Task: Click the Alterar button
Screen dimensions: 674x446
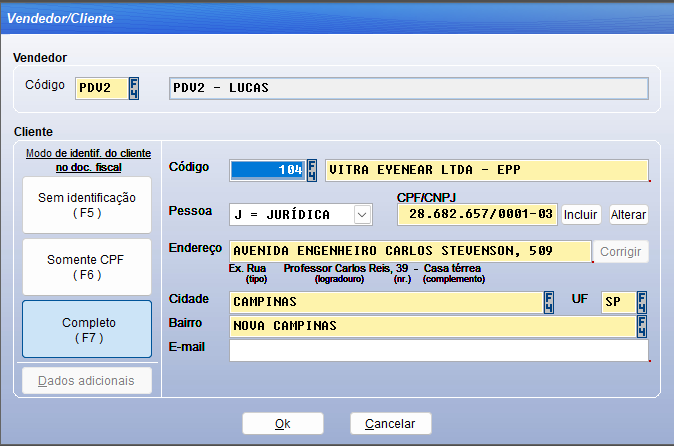Action: click(629, 215)
